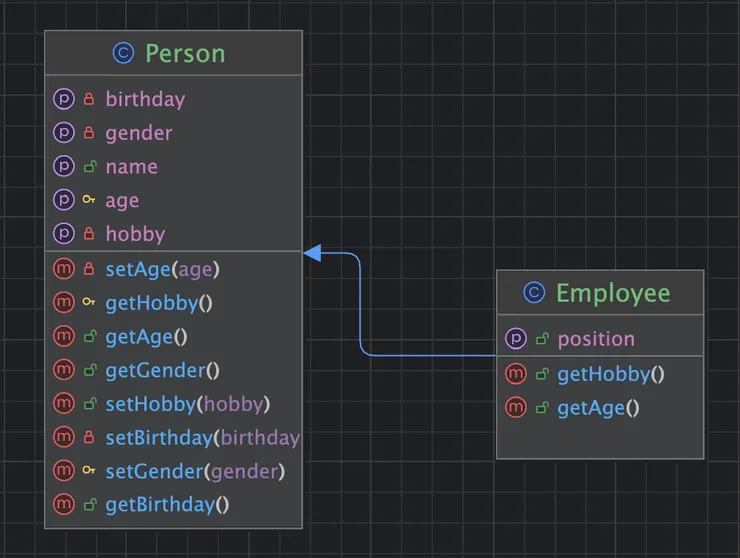Image resolution: width=740 pixels, height=558 pixels.
Task: Select the Person class title
Action: [x=185, y=53]
